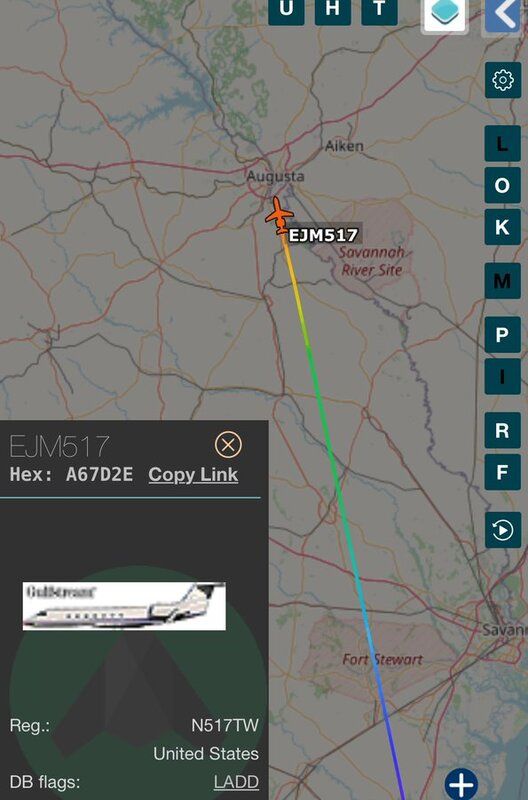The image size is (528, 800).
Task: Start the history replay playback
Action: coord(502,530)
